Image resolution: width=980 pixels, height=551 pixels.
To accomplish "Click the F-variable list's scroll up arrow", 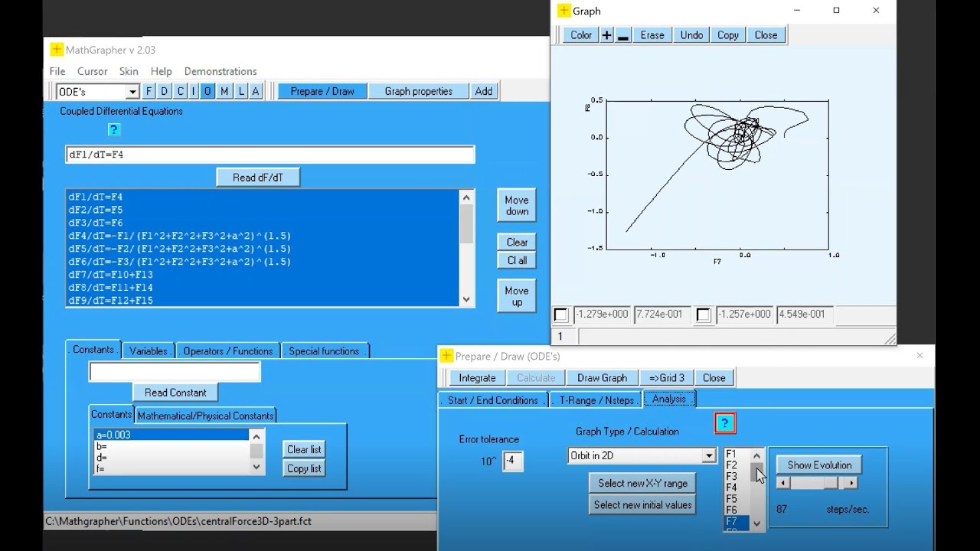I will [757, 455].
